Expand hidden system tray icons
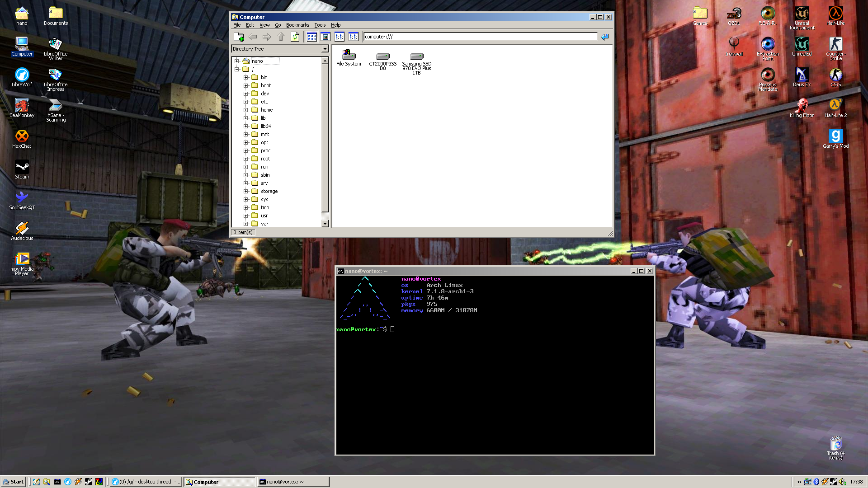The image size is (868, 488). 799,482
